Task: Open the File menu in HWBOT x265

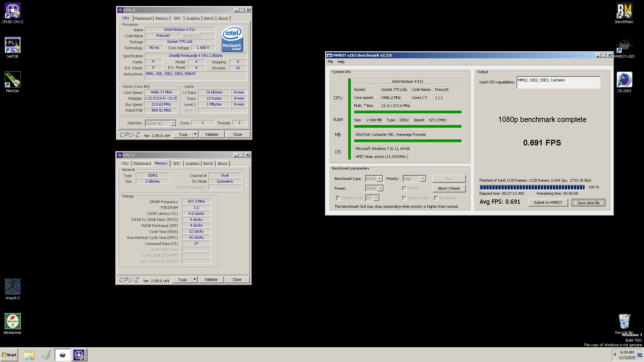Action: pyautogui.click(x=330, y=62)
